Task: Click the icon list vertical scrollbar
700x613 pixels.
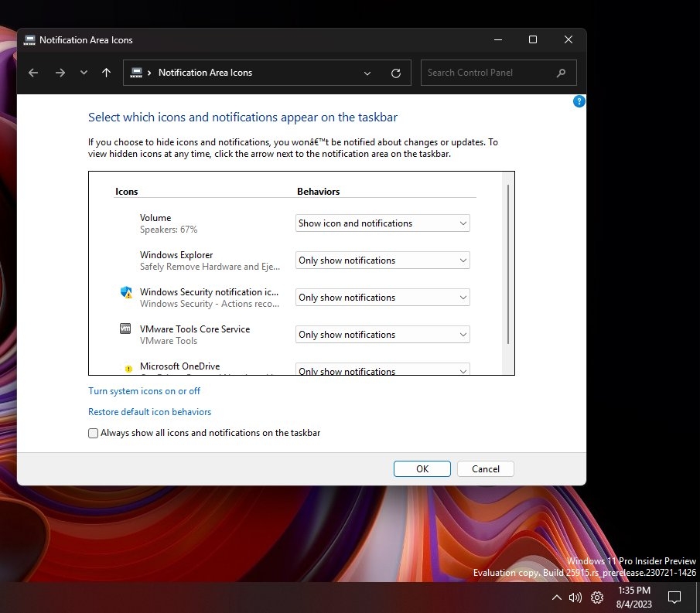Action: coord(508,264)
